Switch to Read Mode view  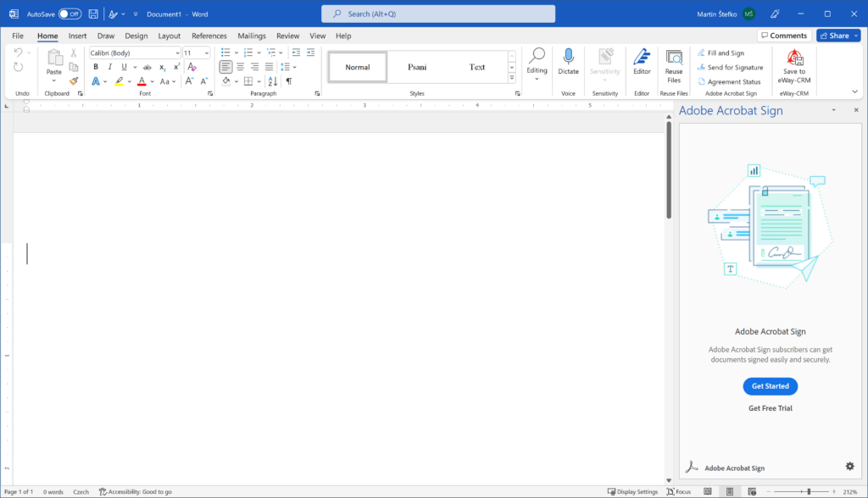(x=708, y=491)
